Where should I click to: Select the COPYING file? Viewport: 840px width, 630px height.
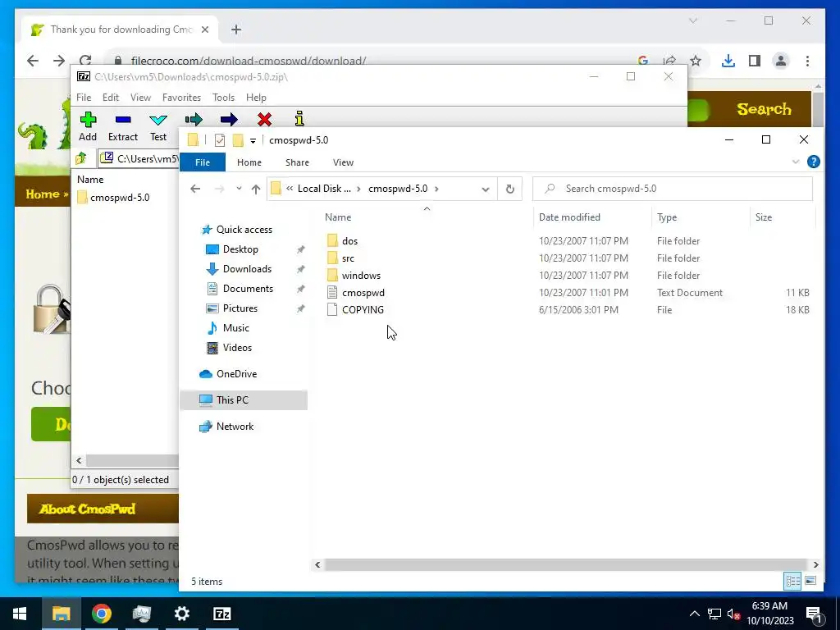pos(363,309)
